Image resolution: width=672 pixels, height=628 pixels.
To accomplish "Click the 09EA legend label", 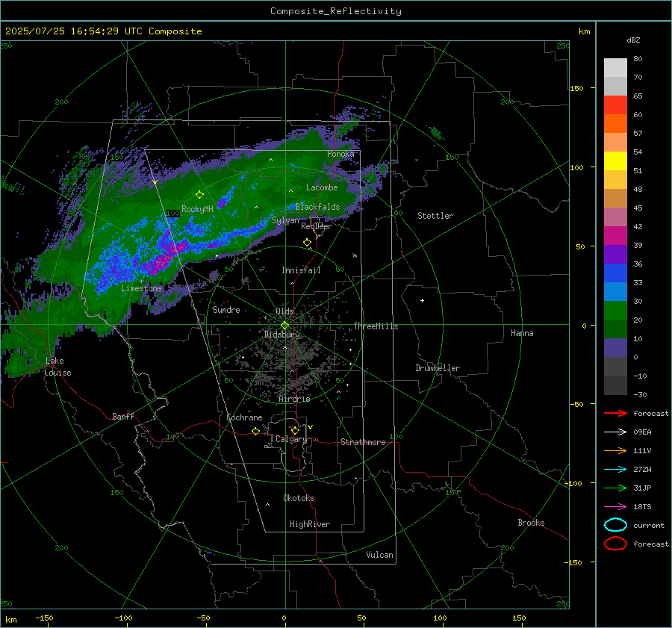I will point(642,432).
